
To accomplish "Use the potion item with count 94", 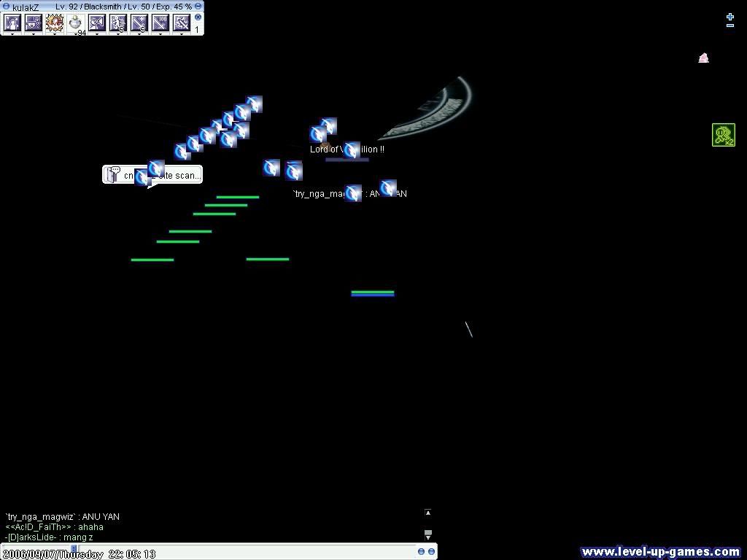I will 76,23.
